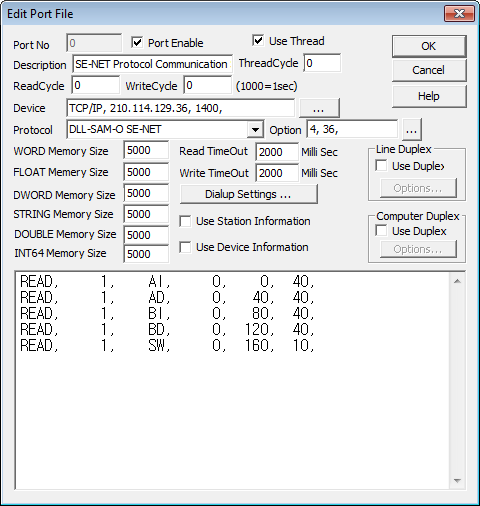The width and height of the screenshot is (480, 506).
Task: Click the Cancel button
Action: click(x=429, y=70)
